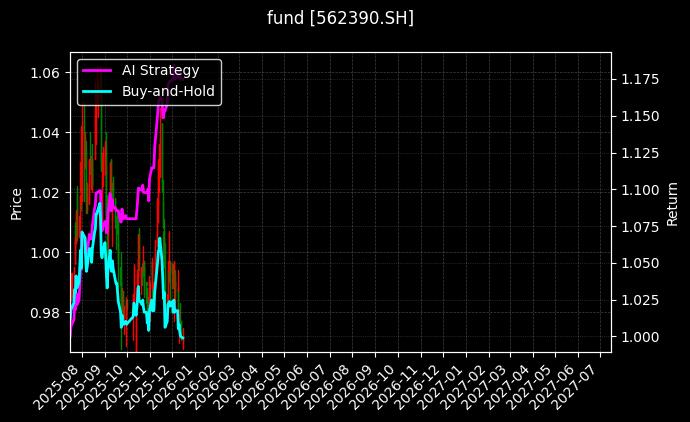This screenshot has width=690, height=422.
Task: Click the Return axis label
Action: pos(672,201)
